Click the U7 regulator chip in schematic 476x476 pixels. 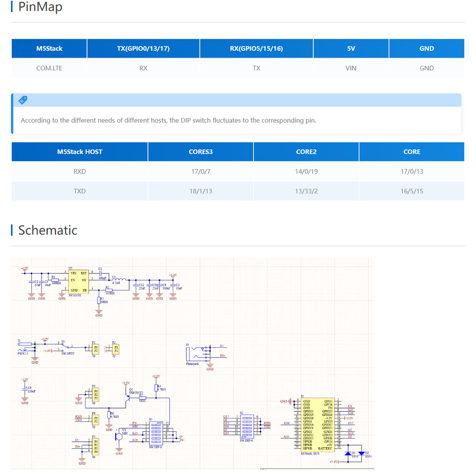coord(78,282)
